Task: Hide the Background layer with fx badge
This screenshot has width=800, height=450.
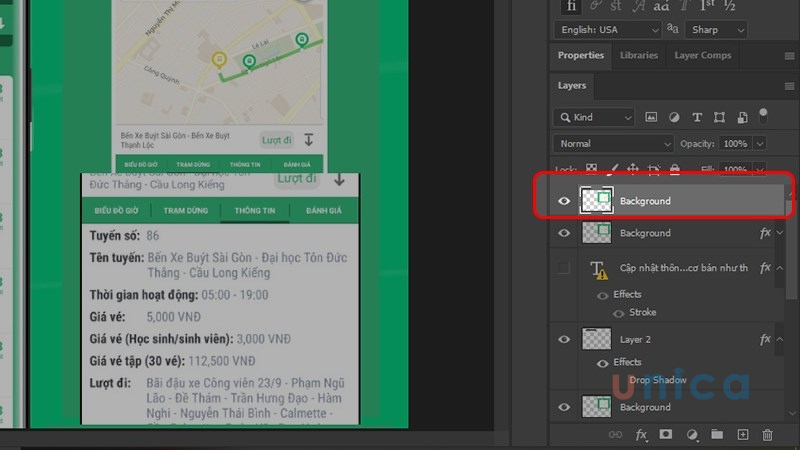Action: pyautogui.click(x=564, y=233)
